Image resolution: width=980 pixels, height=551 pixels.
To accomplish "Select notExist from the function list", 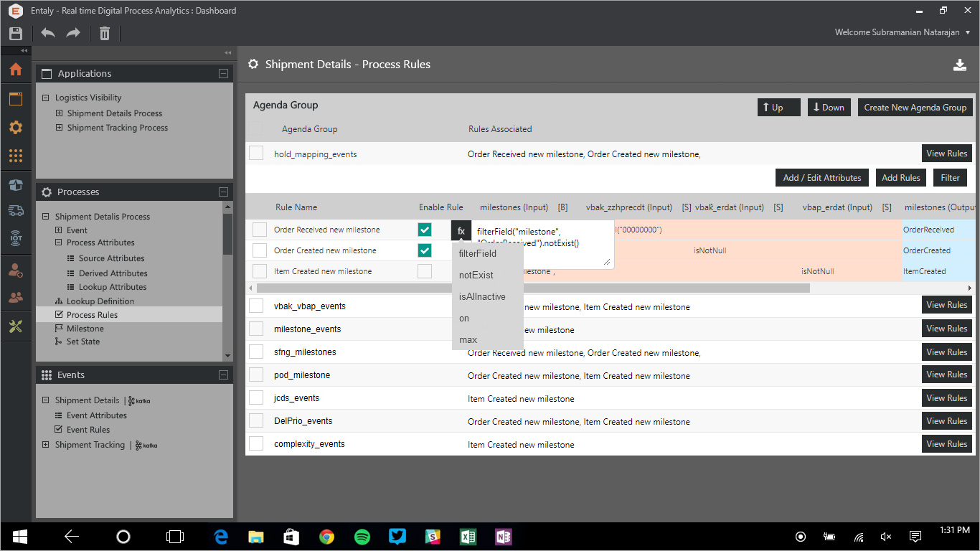I will tap(476, 275).
